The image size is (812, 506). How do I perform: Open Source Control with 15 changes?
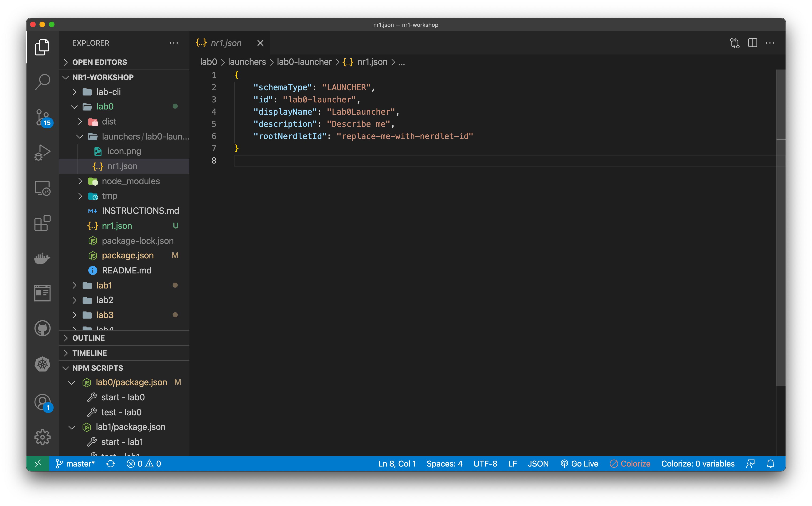point(43,117)
